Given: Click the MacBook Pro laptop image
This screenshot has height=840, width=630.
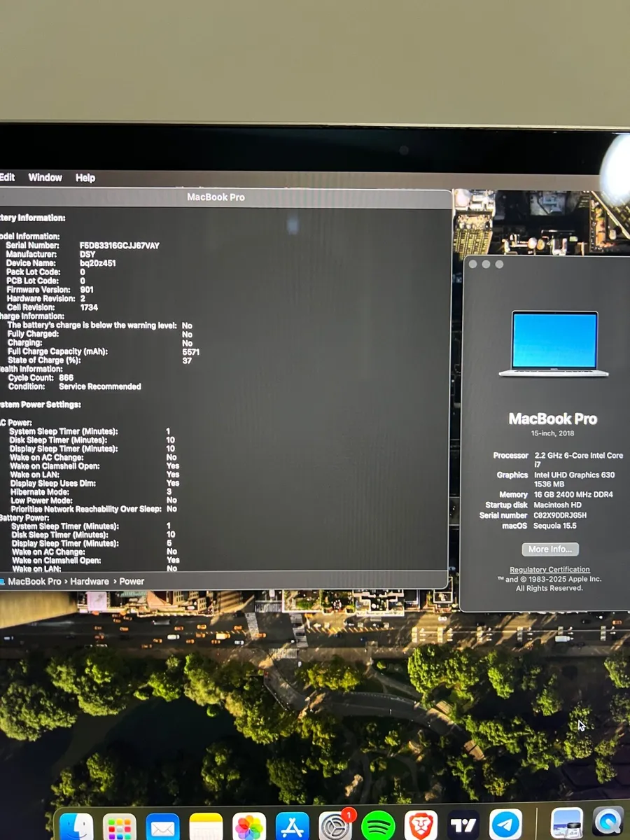Looking at the screenshot, I should point(554,344).
